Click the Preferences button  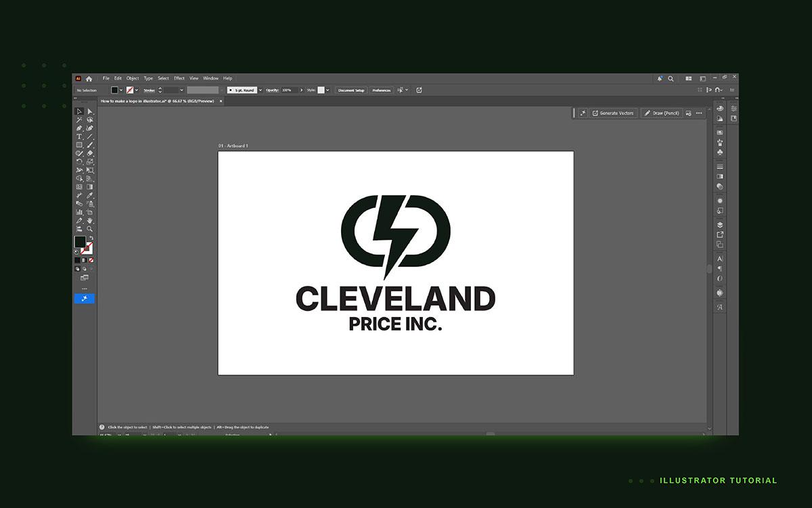[x=382, y=90]
